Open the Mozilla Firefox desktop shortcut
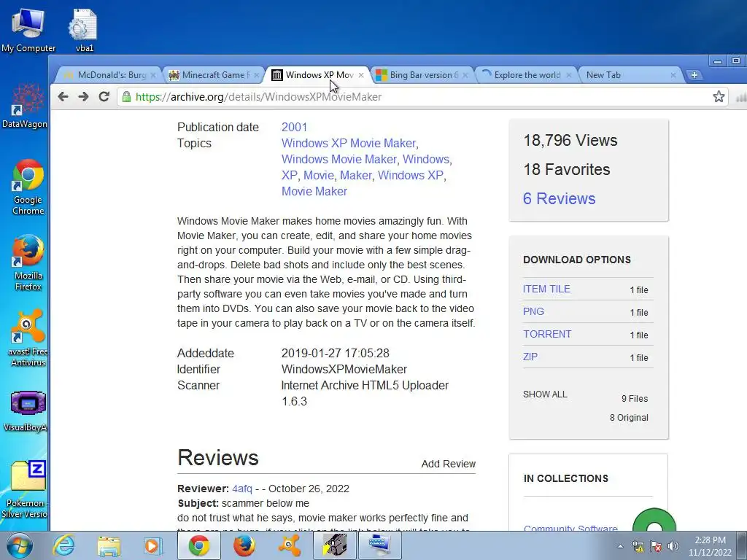 [28, 262]
